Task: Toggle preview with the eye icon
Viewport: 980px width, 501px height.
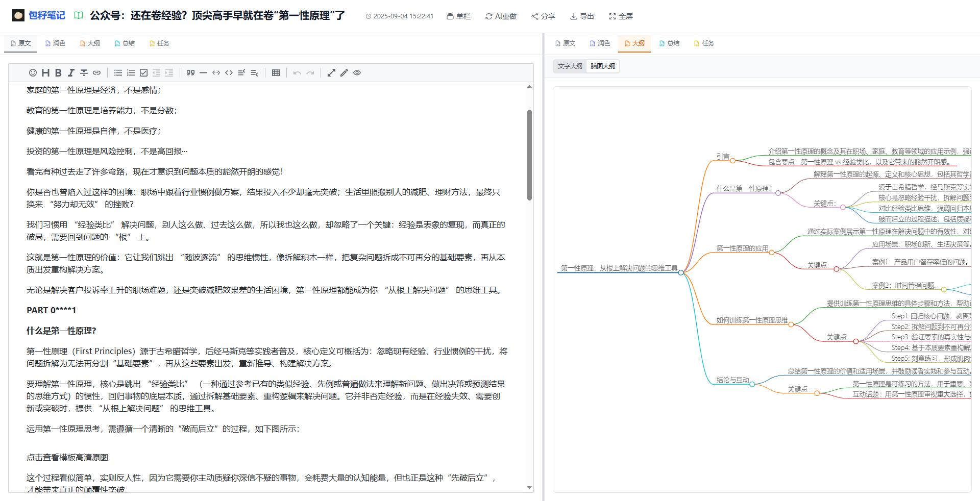Action: pyautogui.click(x=357, y=73)
